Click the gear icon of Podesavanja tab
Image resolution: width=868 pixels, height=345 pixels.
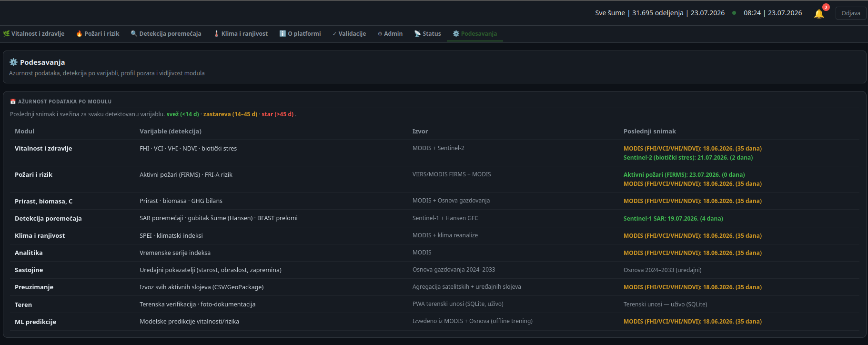click(x=456, y=33)
